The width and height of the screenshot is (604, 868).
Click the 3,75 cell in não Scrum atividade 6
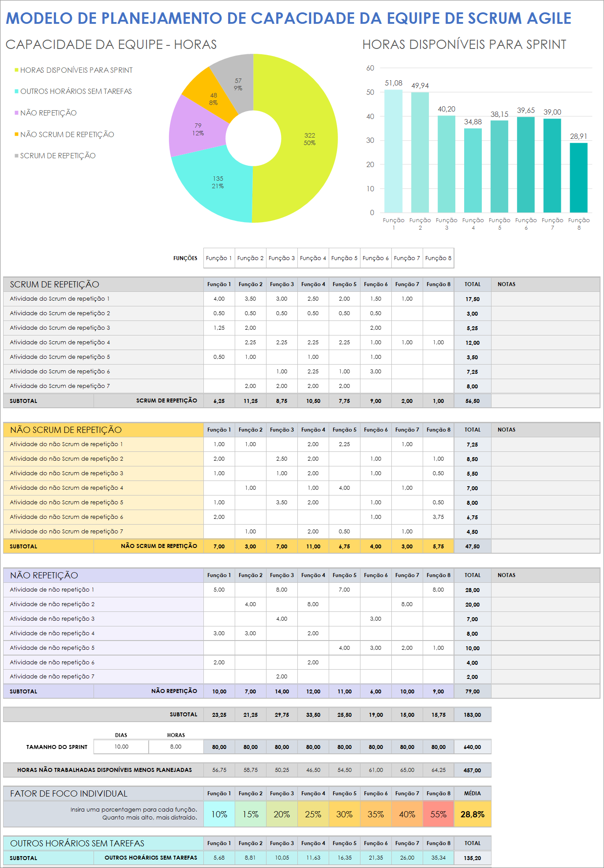[439, 517]
